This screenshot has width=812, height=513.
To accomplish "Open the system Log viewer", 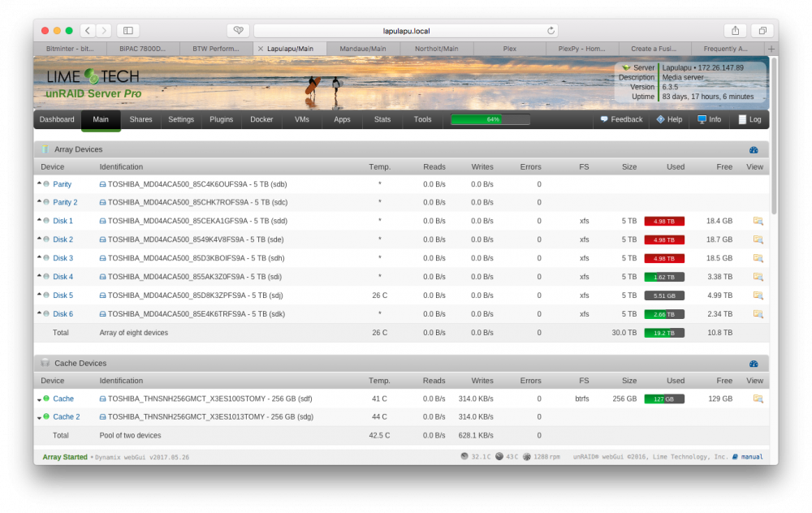I will 749,119.
